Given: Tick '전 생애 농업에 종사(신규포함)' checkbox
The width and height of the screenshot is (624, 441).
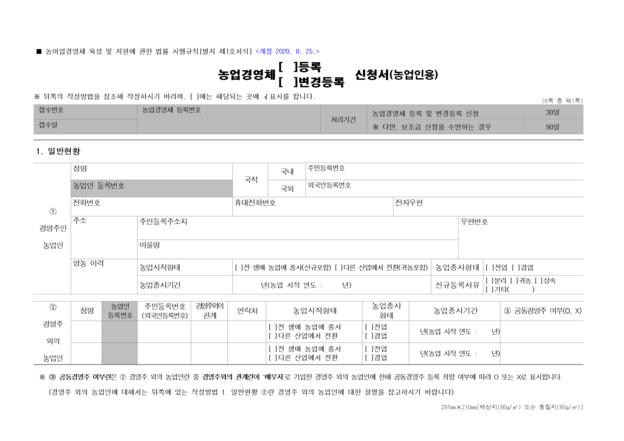Looking at the screenshot, I should point(239,267).
